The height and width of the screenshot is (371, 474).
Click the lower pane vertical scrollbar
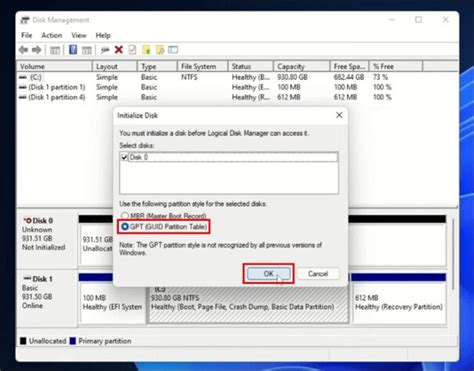453,253
